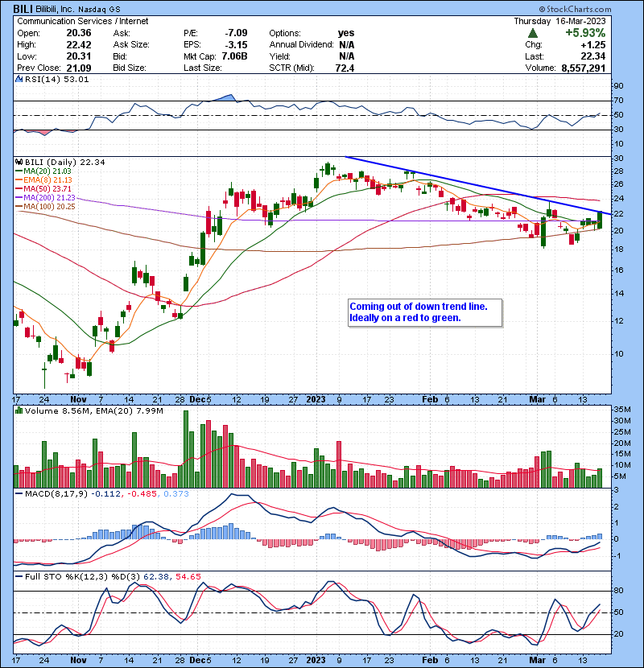Image resolution: width=644 pixels, height=668 pixels.
Task: Click the Open value 20.36
Action: (79, 33)
